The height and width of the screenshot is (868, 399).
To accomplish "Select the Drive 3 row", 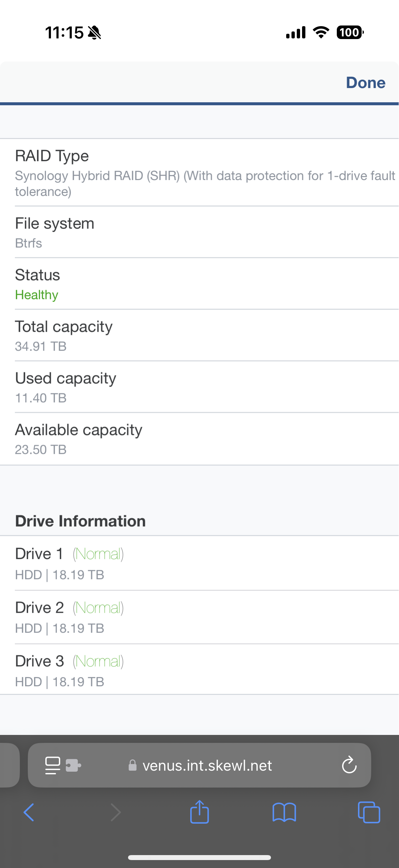I will pyautogui.click(x=199, y=671).
